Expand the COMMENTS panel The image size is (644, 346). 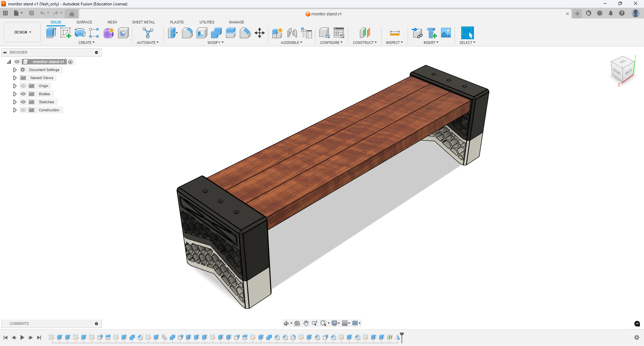point(96,324)
